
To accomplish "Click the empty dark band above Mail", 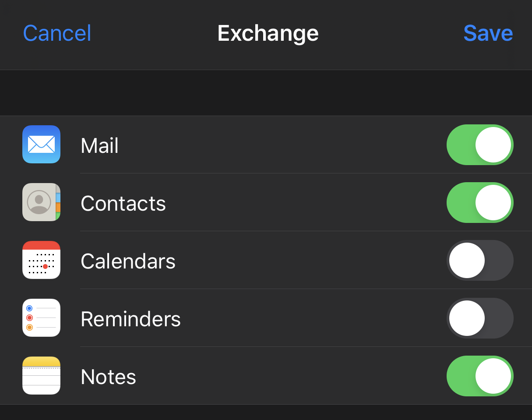I will (266, 93).
